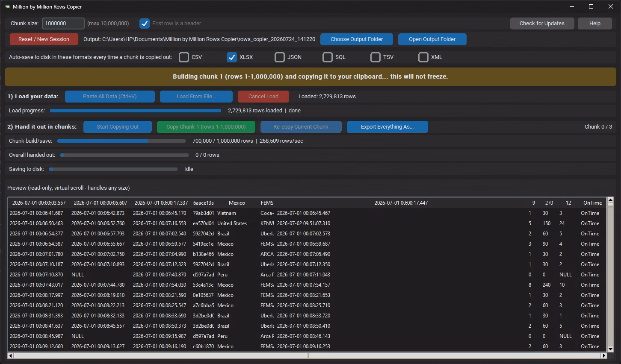
Task: Click NULL in the 00:07:10.870 row
Action: tap(77, 275)
